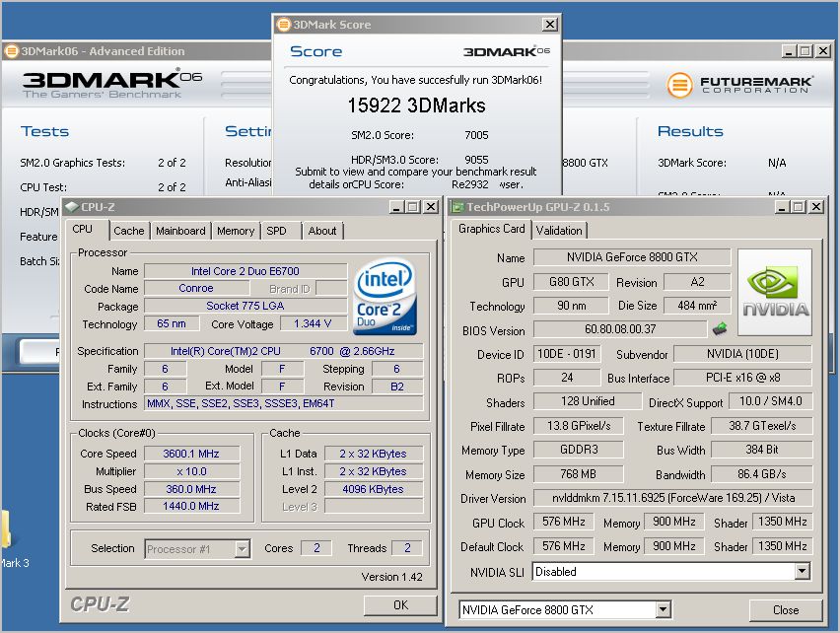Click the NVIDIA logo in GPU-Z
840x633 pixels.
coord(775,292)
